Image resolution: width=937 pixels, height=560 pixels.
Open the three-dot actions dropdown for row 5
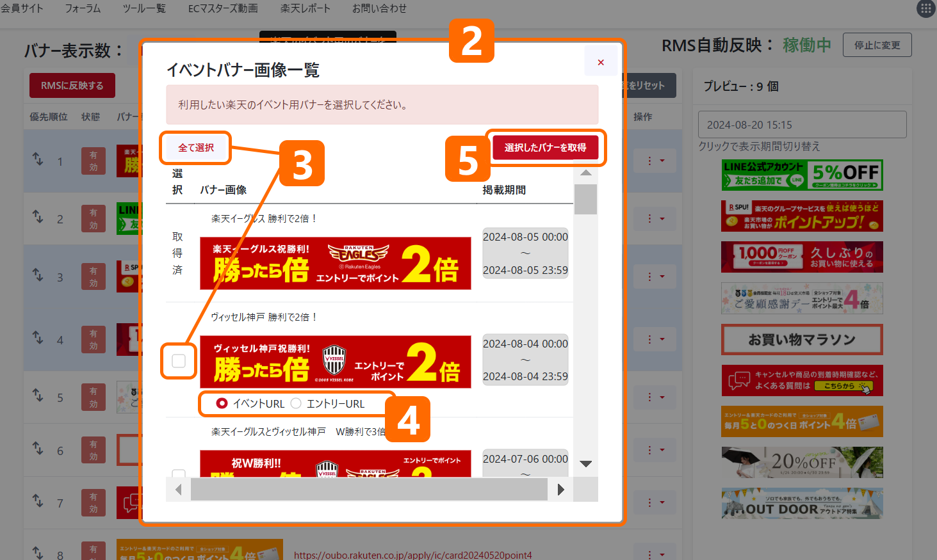coord(655,397)
